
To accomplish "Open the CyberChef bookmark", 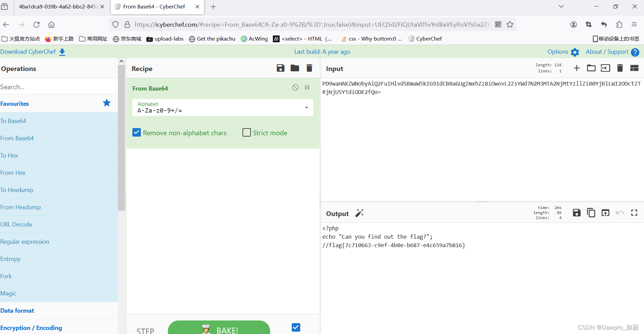I will tap(425, 39).
